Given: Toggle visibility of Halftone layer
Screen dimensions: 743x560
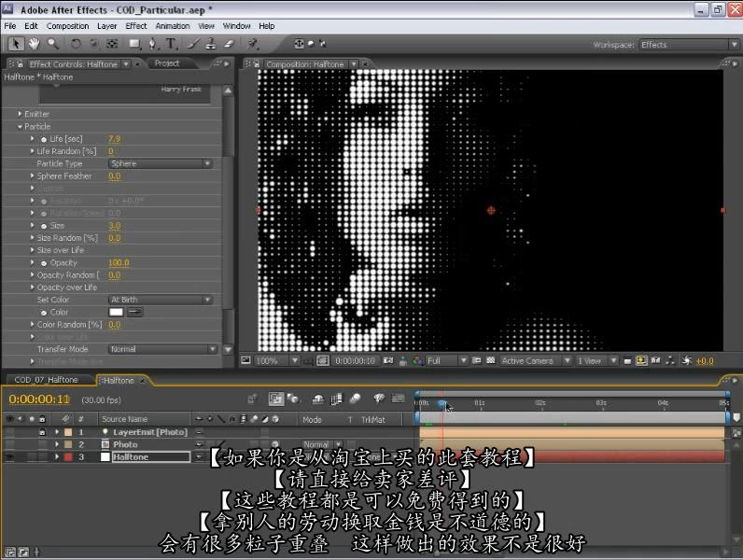Looking at the screenshot, I should [x=9, y=457].
